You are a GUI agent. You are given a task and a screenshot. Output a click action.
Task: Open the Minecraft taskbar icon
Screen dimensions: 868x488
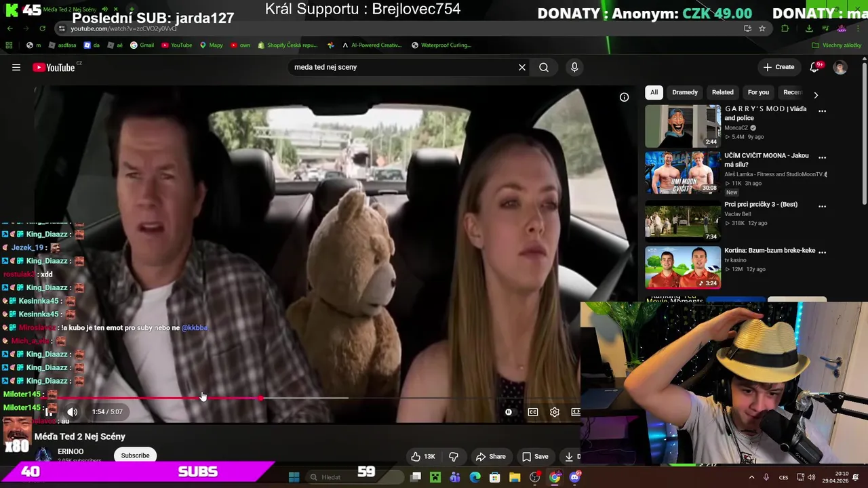click(x=435, y=477)
